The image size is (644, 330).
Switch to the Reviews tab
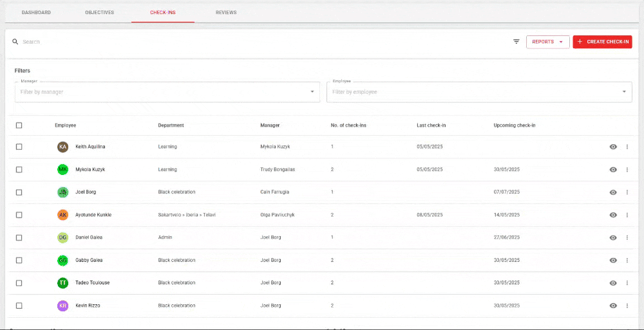tap(226, 12)
